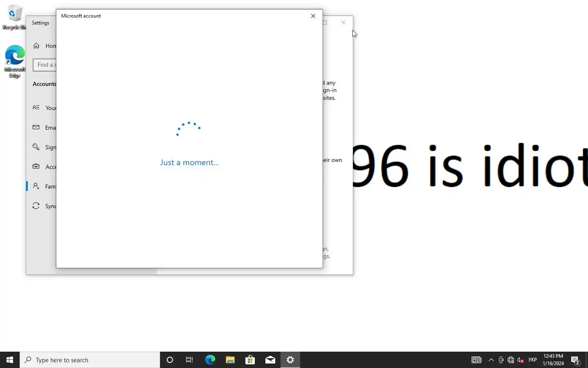
Task: Switch the УКР input language indicator
Action: click(532, 360)
